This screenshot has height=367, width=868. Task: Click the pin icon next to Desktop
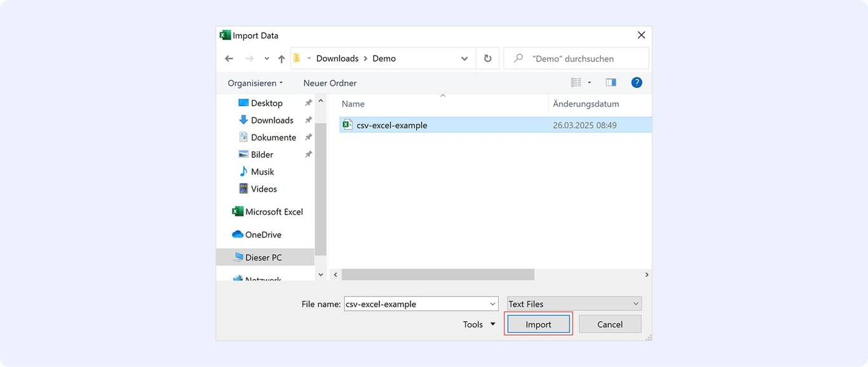[308, 103]
